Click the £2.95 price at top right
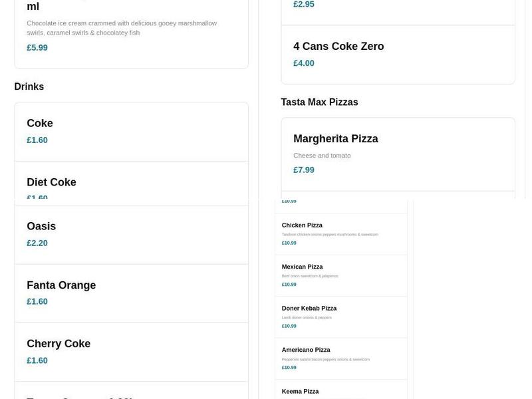The image size is (532, 399). point(303,4)
